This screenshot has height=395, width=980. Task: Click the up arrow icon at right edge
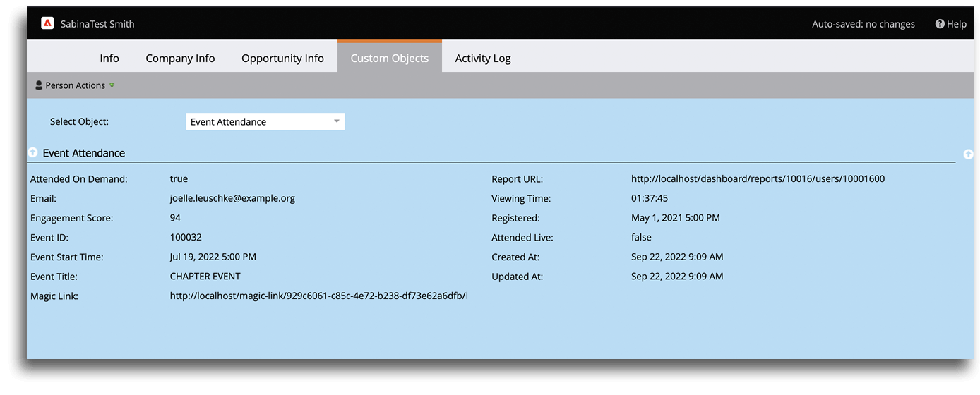(968, 154)
